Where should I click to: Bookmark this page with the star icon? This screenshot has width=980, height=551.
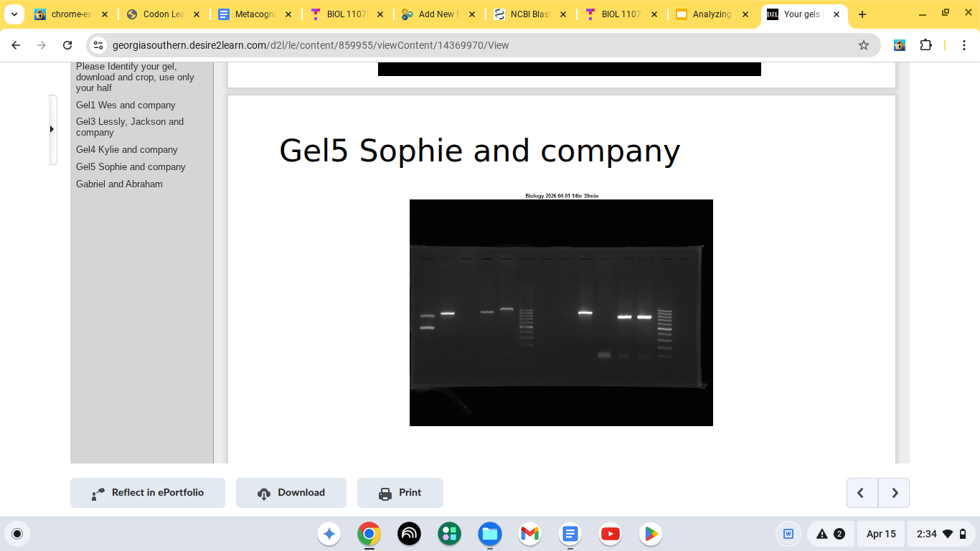pos(864,45)
